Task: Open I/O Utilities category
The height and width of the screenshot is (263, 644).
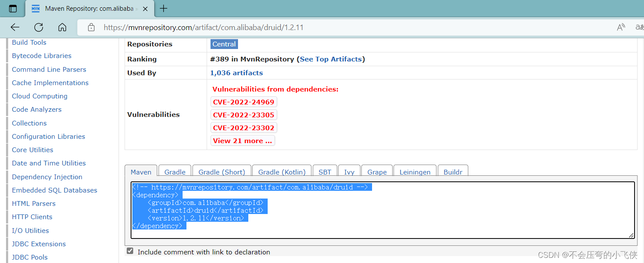Action: tap(31, 230)
